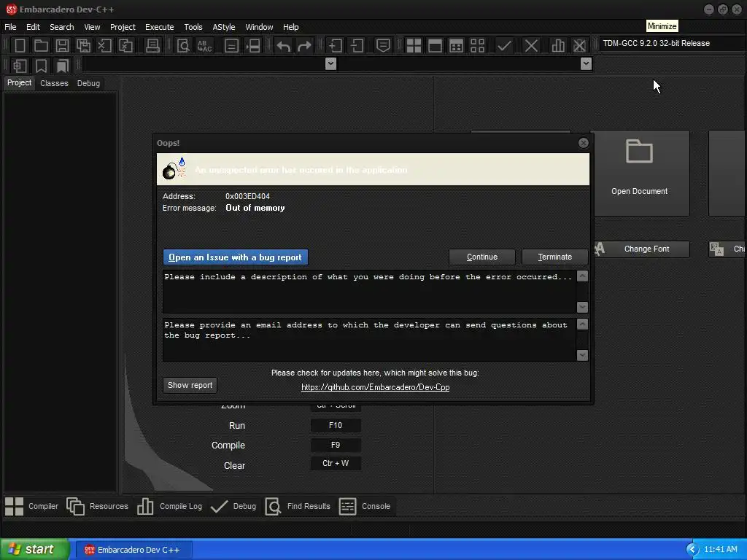Click email box scrollbar up arrow
This screenshot has height=560, width=747.
(582, 324)
